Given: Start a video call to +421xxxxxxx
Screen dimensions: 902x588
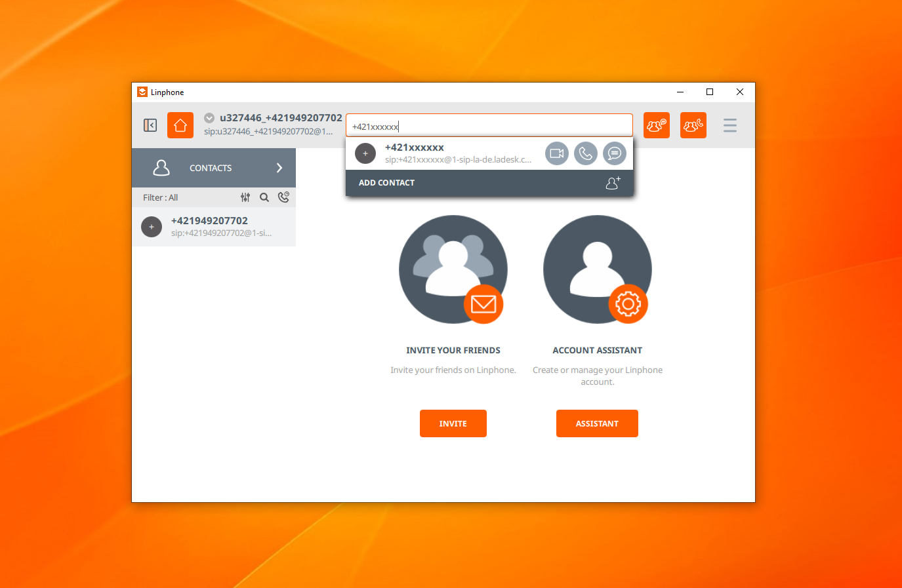Looking at the screenshot, I should click(x=557, y=153).
